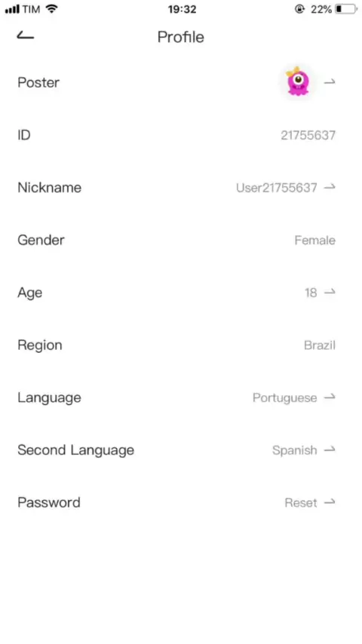Tap the Female gender value

click(314, 241)
